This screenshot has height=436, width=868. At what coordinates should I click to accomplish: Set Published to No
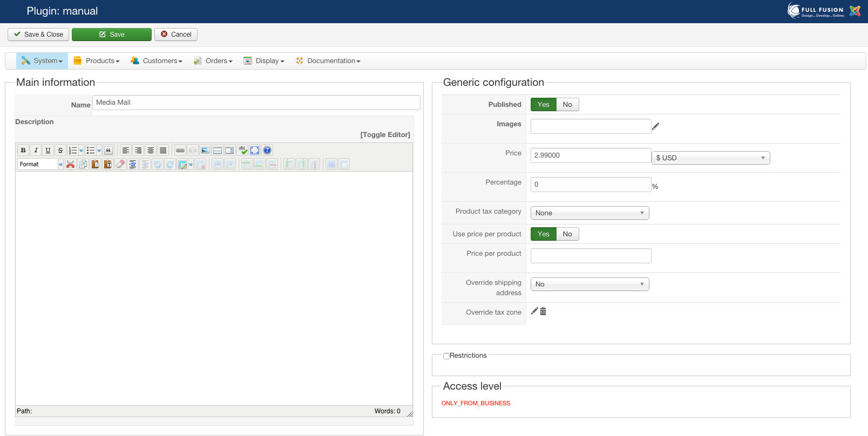[x=567, y=105]
